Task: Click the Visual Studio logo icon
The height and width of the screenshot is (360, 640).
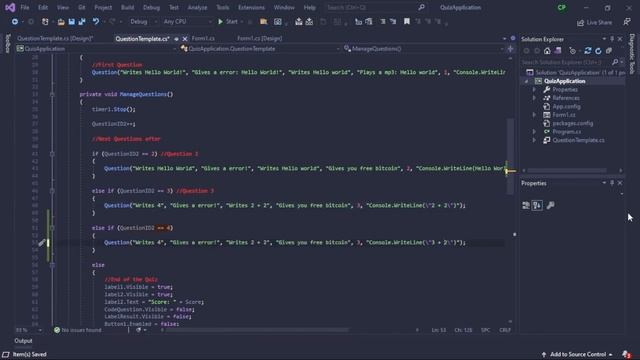Action: (x=10, y=7)
